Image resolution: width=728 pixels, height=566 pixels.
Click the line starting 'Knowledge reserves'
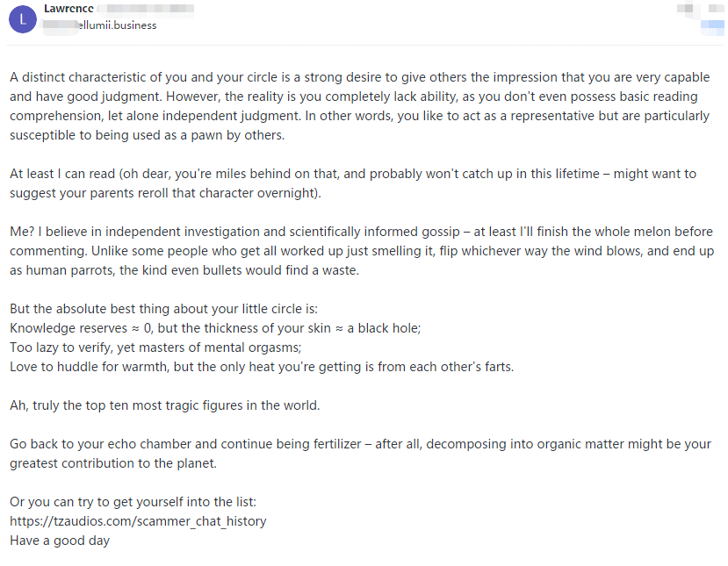(215, 328)
